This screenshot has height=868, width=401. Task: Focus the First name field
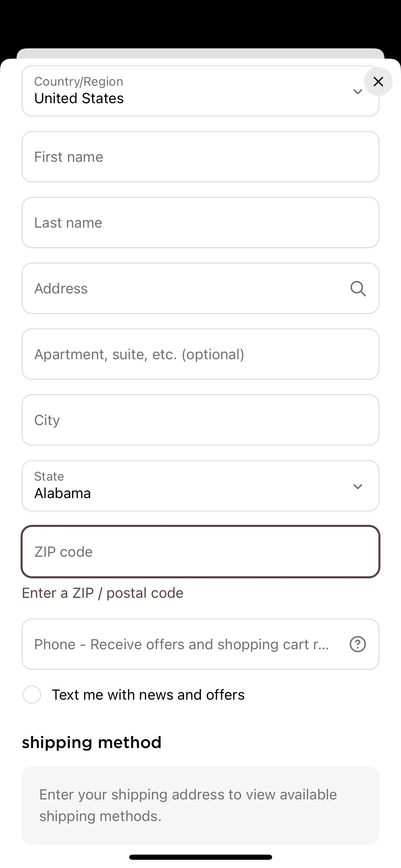(200, 157)
